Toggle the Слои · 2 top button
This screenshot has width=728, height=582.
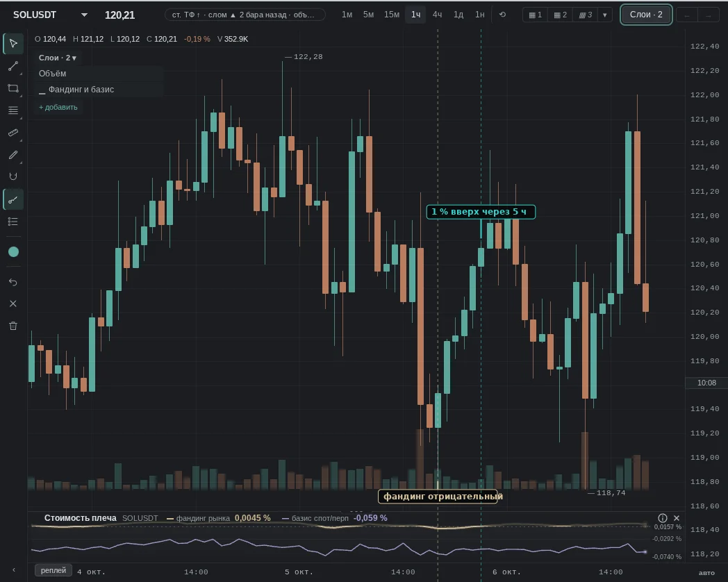click(x=646, y=15)
